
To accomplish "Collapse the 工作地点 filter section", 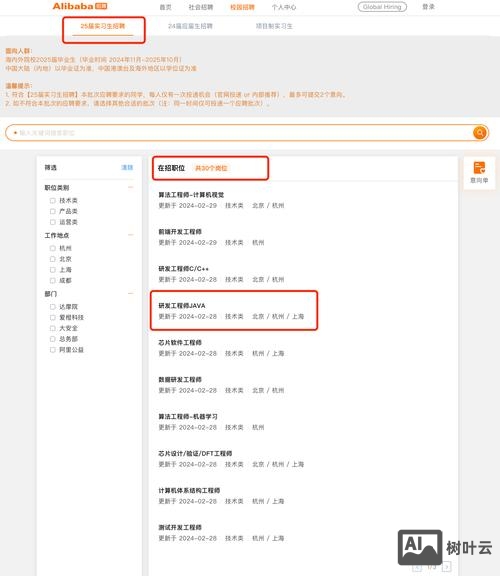I will (x=130, y=235).
